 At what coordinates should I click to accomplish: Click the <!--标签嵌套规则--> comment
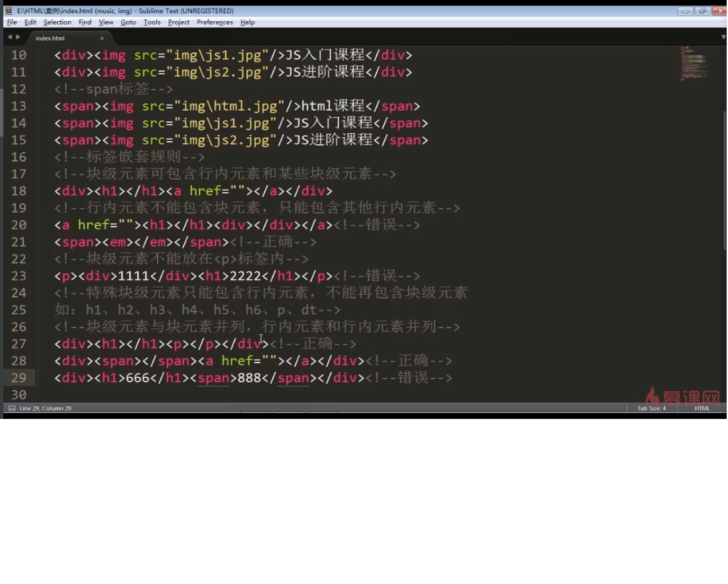pyautogui.click(x=130, y=157)
